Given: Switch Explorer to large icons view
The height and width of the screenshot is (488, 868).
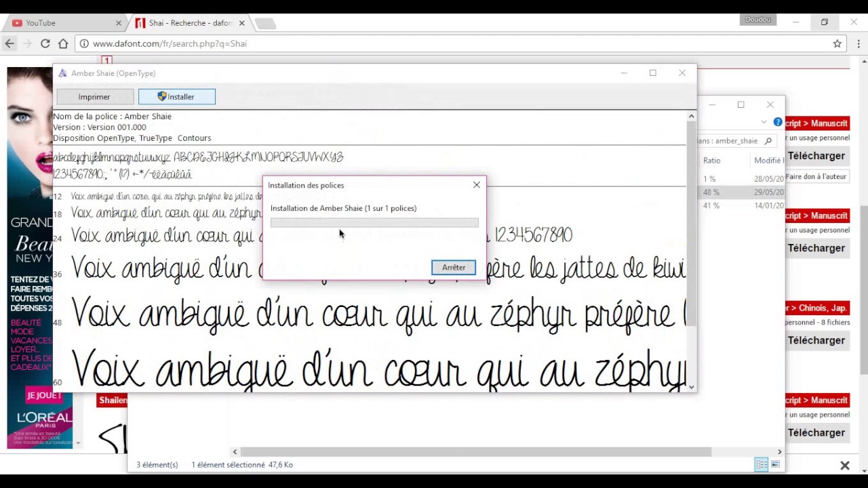Looking at the screenshot, I should coord(775,464).
